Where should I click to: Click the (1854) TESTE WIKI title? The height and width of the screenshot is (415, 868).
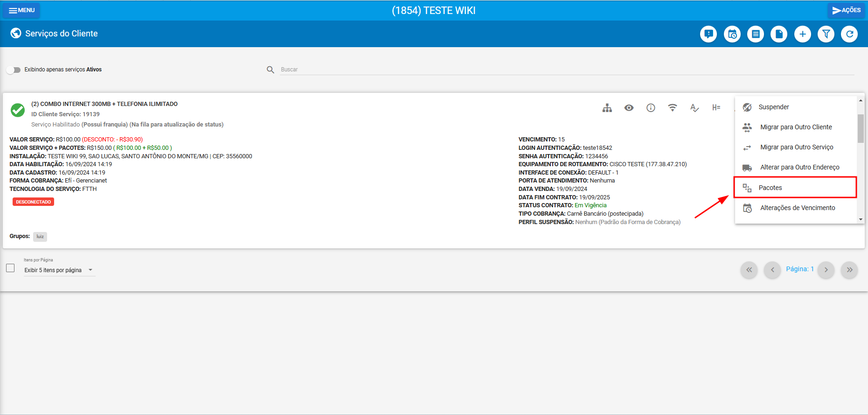[x=434, y=10]
